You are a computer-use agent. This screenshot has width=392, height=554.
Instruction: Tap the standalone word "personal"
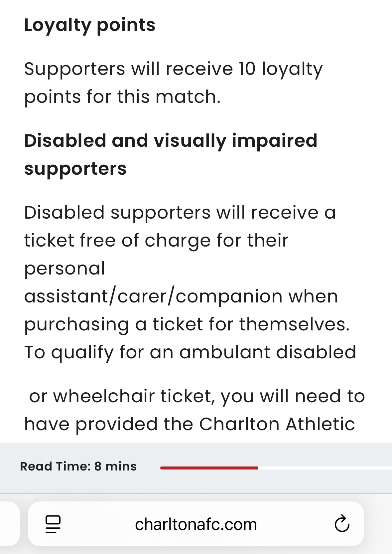coord(65,269)
